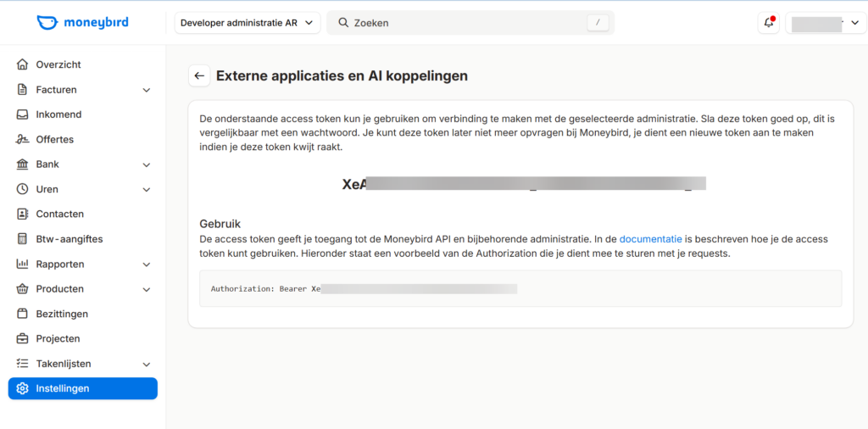868x429 pixels.
Task: Expand the Uren submenu chevron
Action: pyautogui.click(x=146, y=189)
